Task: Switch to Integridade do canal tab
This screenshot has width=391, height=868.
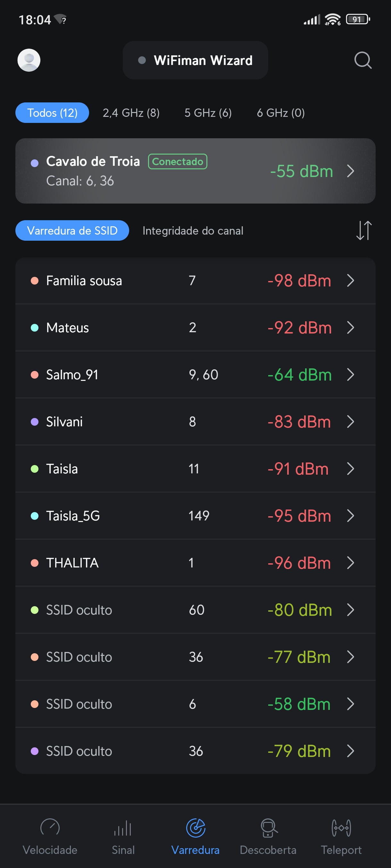Action: [x=193, y=231]
